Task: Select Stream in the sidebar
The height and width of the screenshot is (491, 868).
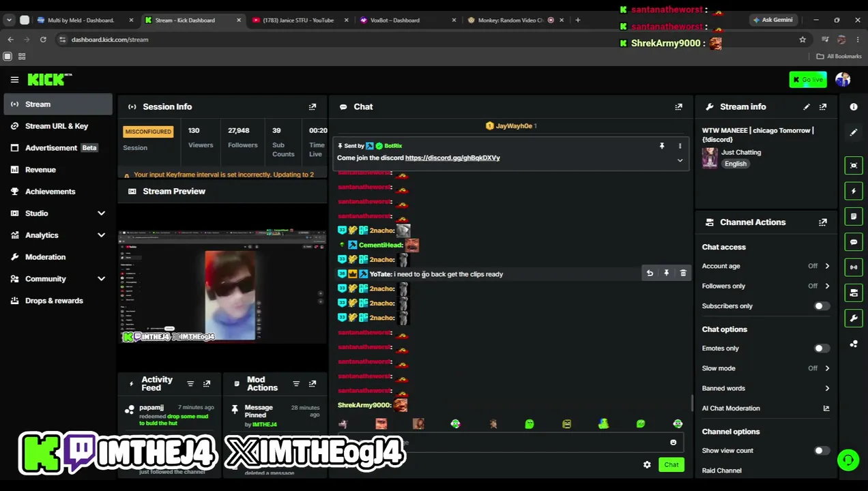Action: [x=59, y=104]
